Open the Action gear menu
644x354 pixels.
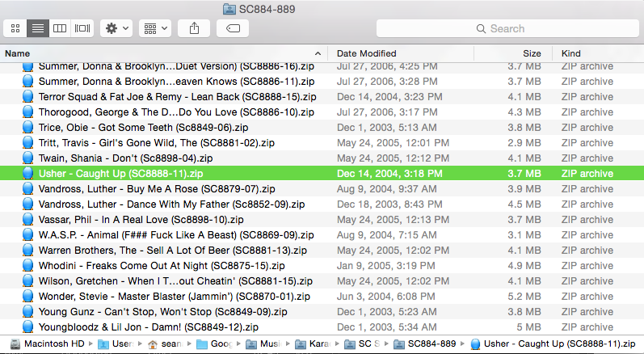116,28
